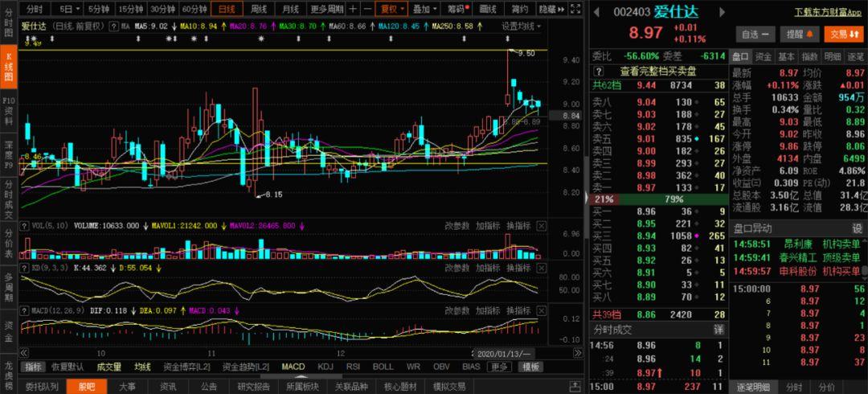Screen dimensions: 868x394
Task: Open 多周期 in left sidebar
Action: pos(9,286)
